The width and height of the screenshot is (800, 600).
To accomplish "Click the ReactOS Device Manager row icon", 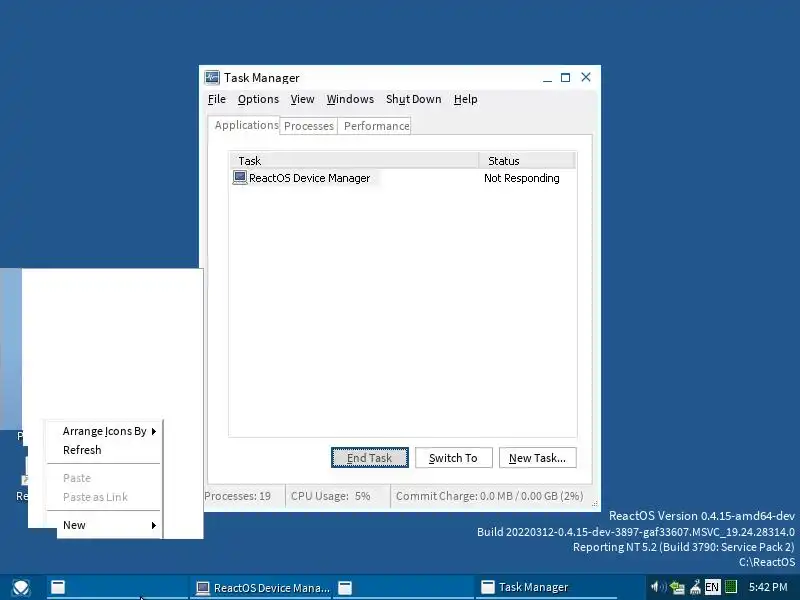I will tap(240, 178).
